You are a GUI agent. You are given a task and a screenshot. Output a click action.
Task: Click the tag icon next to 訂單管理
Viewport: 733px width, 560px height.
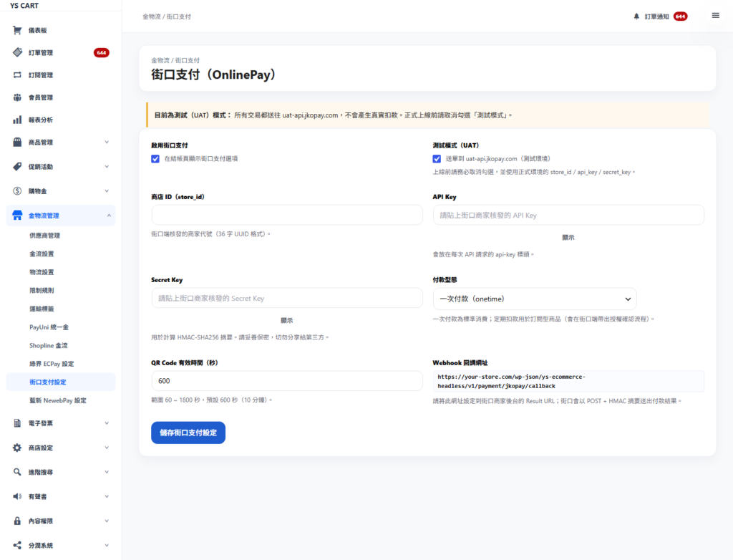[17, 52]
